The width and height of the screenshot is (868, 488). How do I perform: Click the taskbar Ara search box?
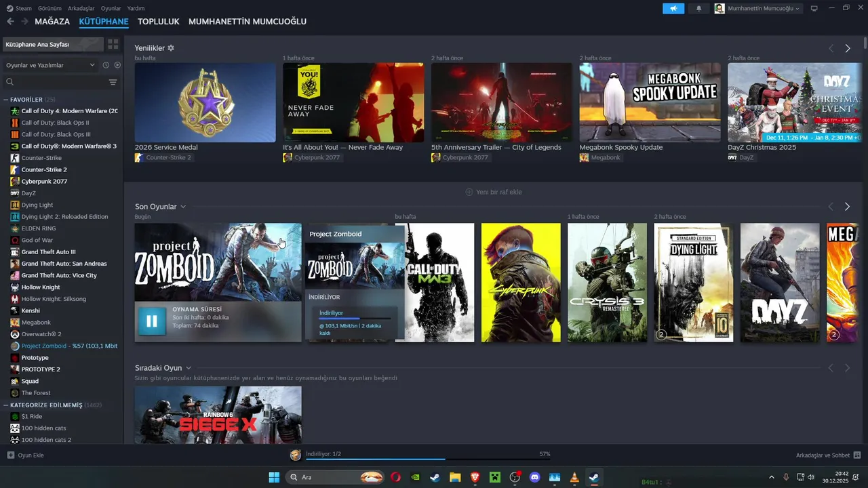tap(335, 477)
